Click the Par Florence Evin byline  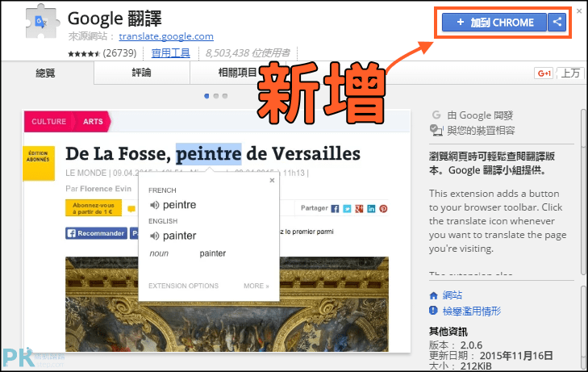coord(98,189)
